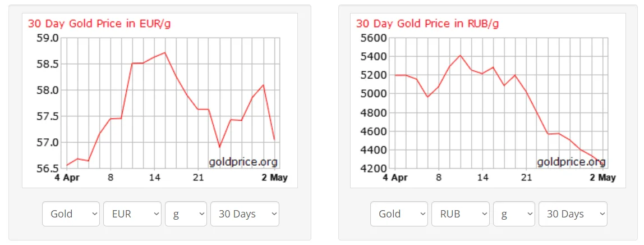
Task: Open the Gold metal dropdown under RUB chart
Action: click(x=399, y=214)
